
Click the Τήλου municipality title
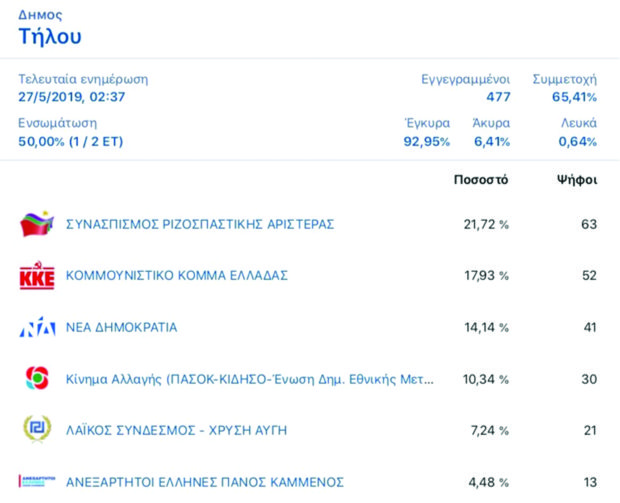tap(50, 37)
